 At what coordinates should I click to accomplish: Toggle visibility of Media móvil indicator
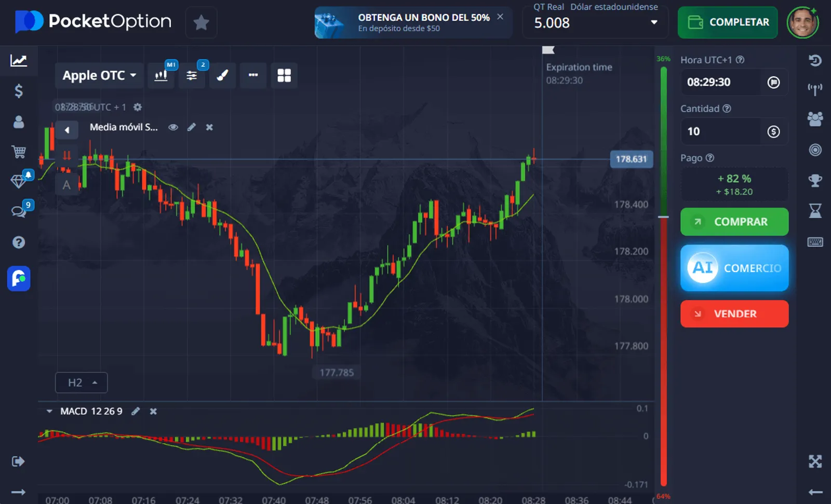173,127
